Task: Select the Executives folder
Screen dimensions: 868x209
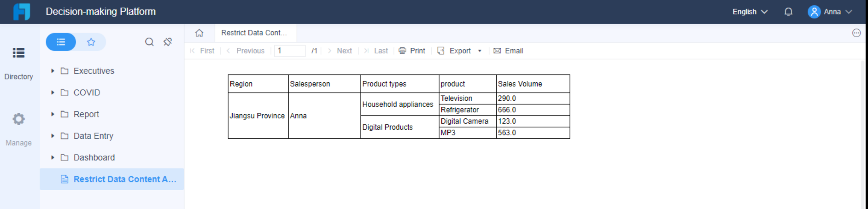Action: pyautogui.click(x=112, y=71)
